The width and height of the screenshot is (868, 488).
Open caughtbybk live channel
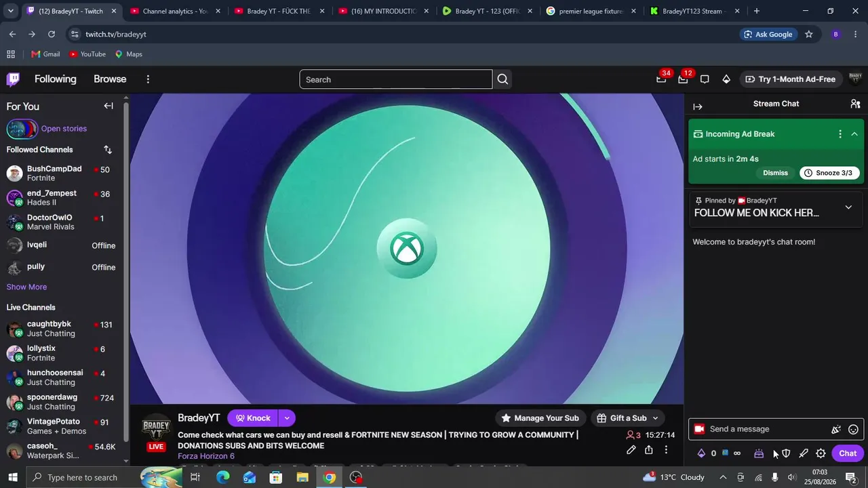pyautogui.click(x=61, y=329)
